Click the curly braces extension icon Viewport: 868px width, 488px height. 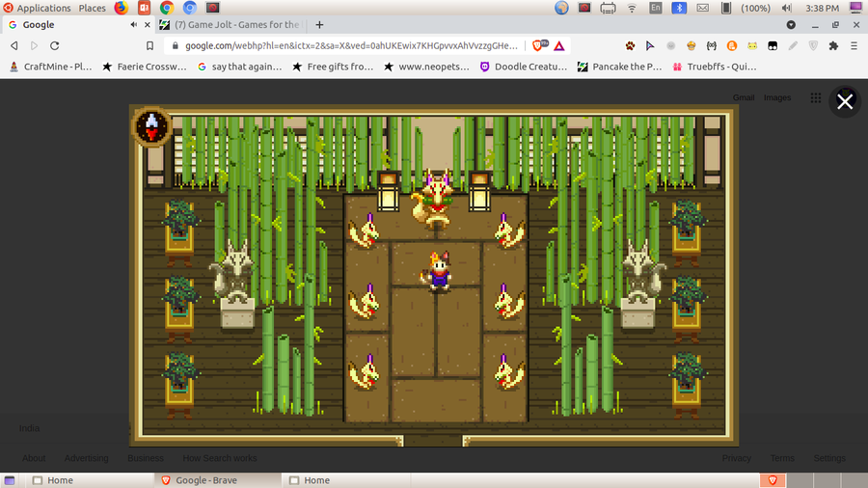pyautogui.click(x=712, y=46)
